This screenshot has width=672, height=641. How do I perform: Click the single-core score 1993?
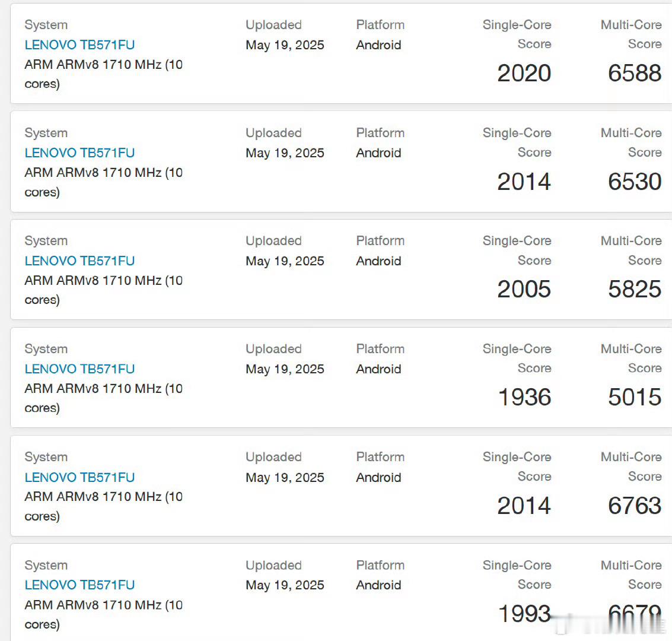point(525,614)
